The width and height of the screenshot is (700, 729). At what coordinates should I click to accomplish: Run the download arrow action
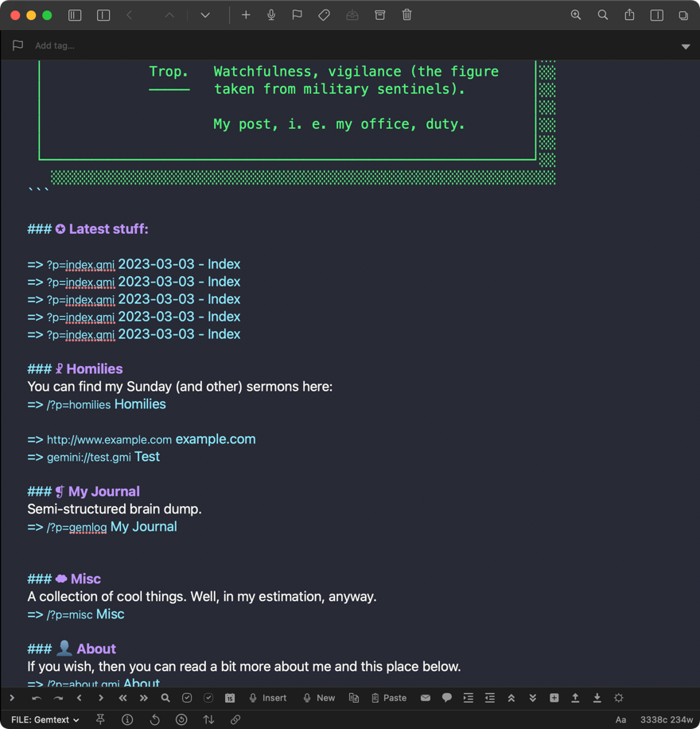click(597, 698)
